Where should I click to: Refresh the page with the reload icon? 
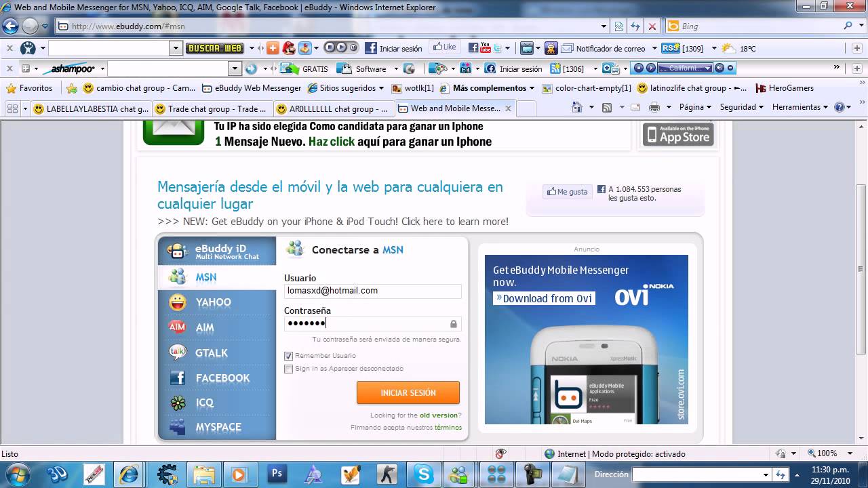tap(635, 26)
